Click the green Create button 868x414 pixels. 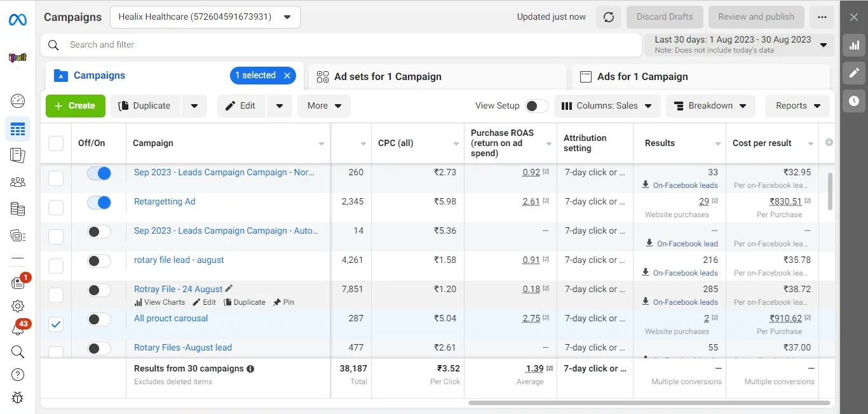(75, 106)
